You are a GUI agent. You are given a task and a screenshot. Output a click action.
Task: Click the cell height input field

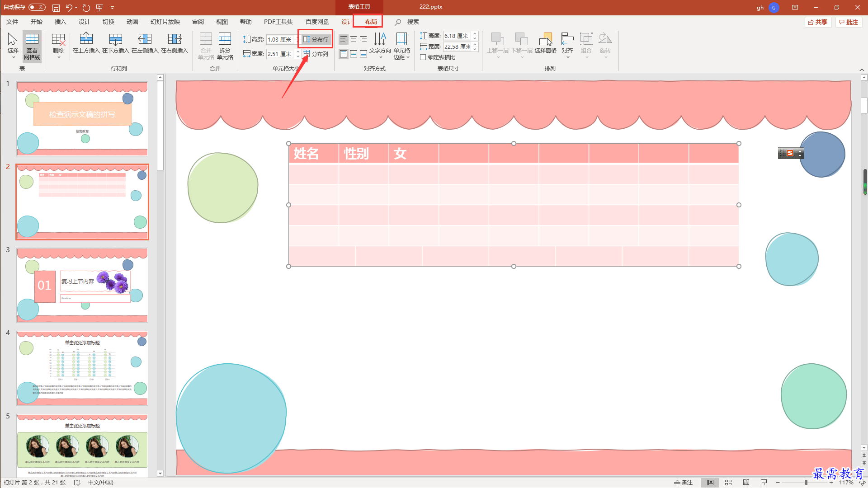point(279,39)
